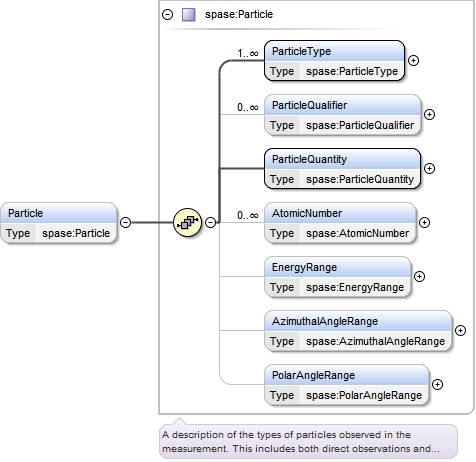Click the purple spase:Particle type square

pos(189,15)
